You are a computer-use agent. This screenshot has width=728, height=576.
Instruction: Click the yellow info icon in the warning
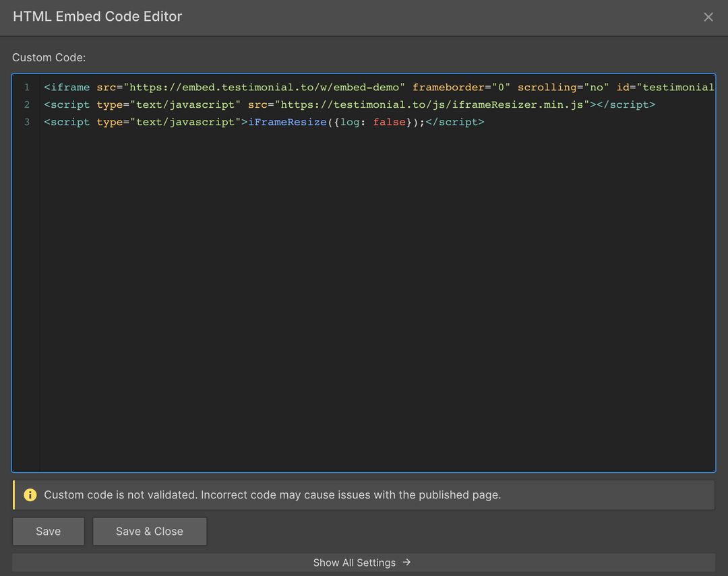[x=30, y=494]
